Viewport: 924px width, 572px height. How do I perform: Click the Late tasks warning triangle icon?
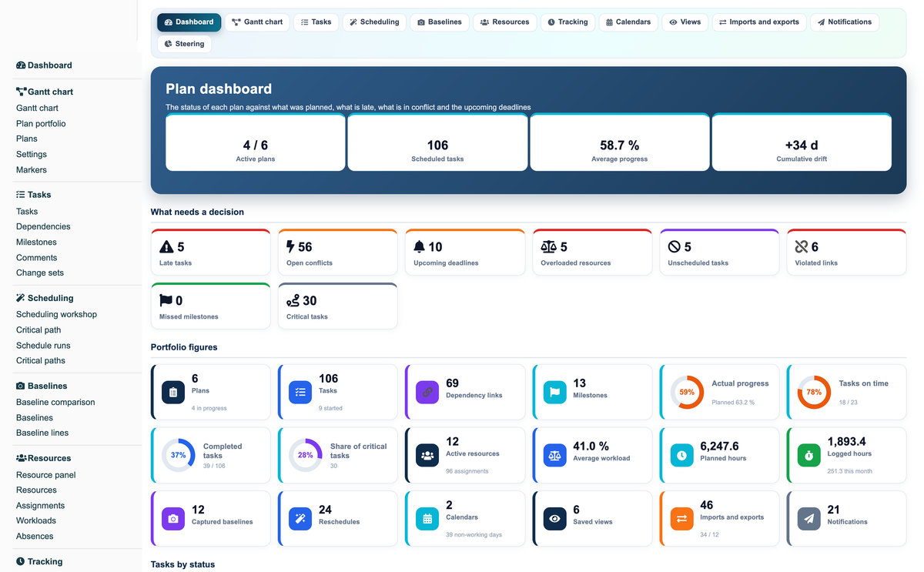166,247
